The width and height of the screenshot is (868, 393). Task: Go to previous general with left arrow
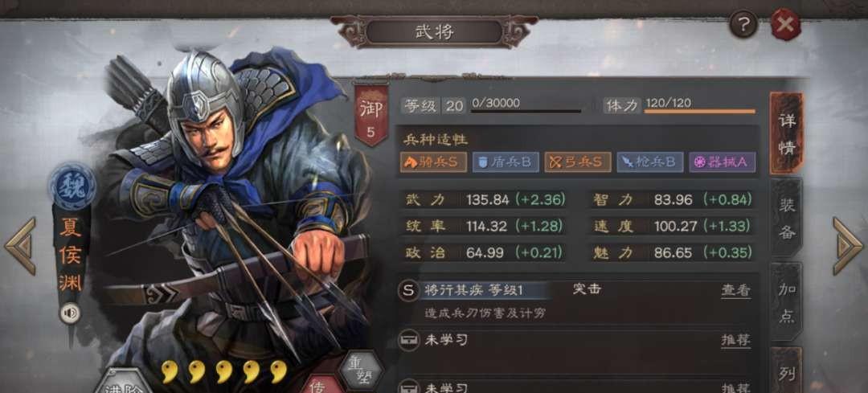tap(20, 246)
